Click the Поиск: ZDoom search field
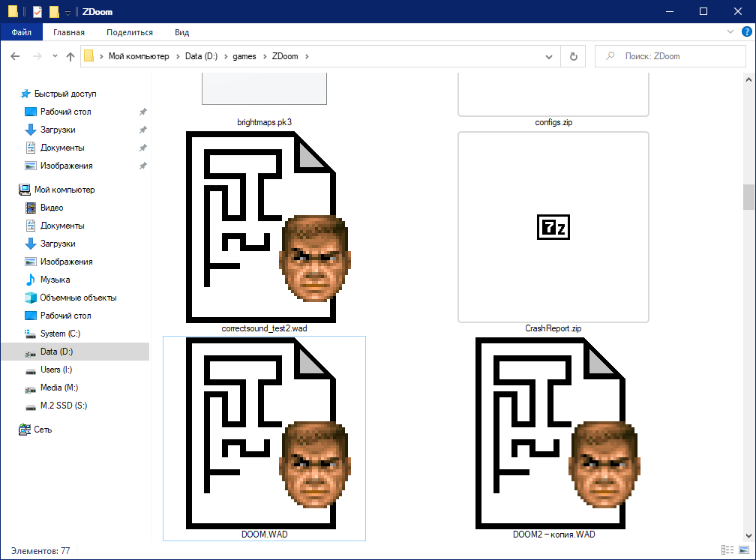This screenshot has width=756, height=560. [x=670, y=56]
